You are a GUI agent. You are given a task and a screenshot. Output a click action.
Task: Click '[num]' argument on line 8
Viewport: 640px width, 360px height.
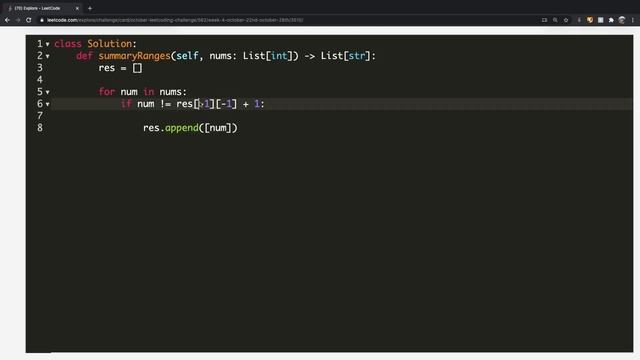coord(218,128)
